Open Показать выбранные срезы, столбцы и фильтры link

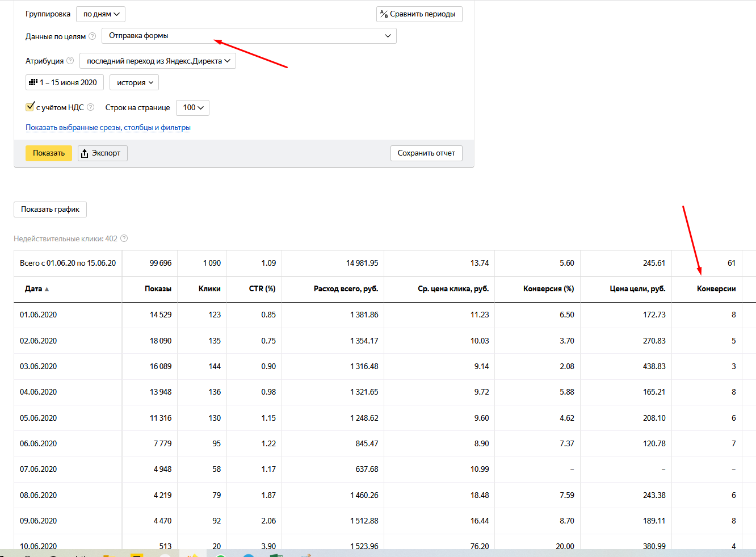click(x=108, y=128)
